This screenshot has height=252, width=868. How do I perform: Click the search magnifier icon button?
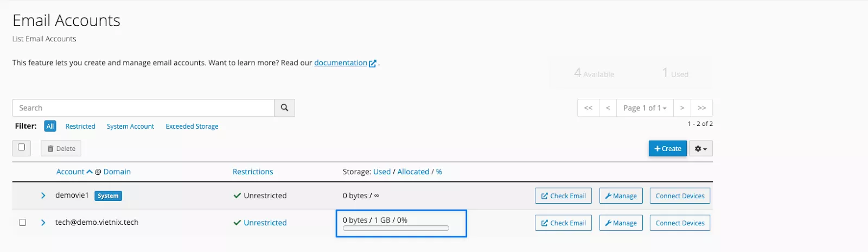pyautogui.click(x=284, y=108)
